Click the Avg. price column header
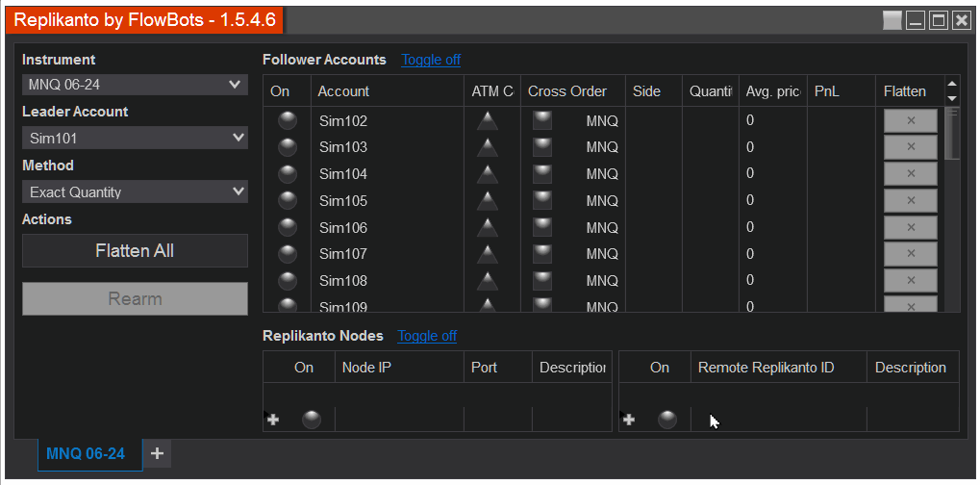The height and width of the screenshot is (485, 980). pyautogui.click(x=773, y=91)
